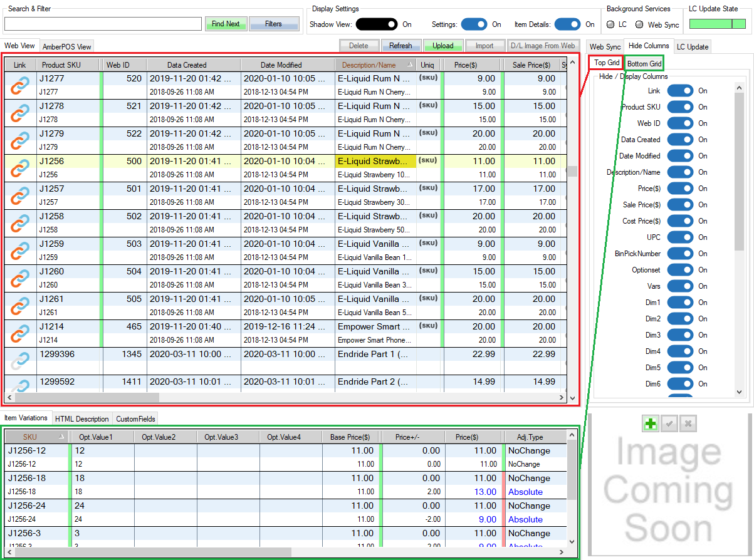Switch to the AmberPOS View tab
The image size is (754, 560).
[67, 46]
